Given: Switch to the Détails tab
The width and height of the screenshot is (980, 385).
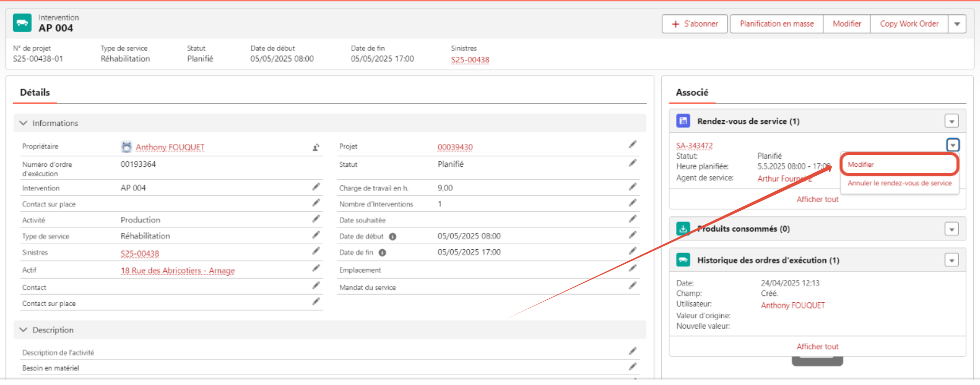Looking at the screenshot, I should coord(35,92).
